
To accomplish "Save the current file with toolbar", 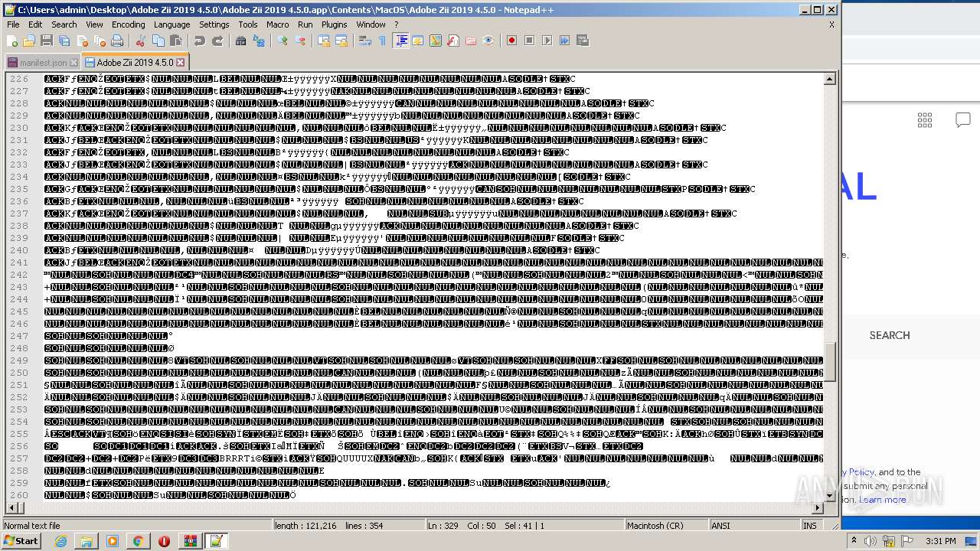I will (47, 41).
